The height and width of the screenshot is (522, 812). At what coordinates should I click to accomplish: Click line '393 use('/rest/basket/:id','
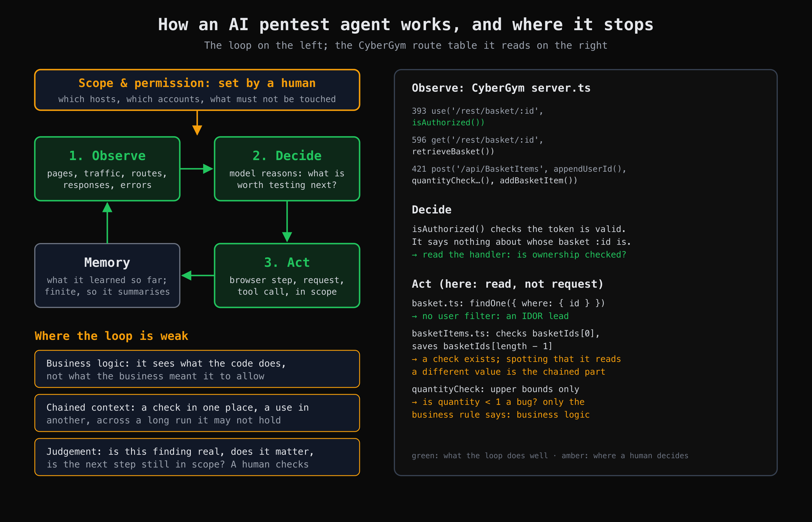tap(478, 111)
